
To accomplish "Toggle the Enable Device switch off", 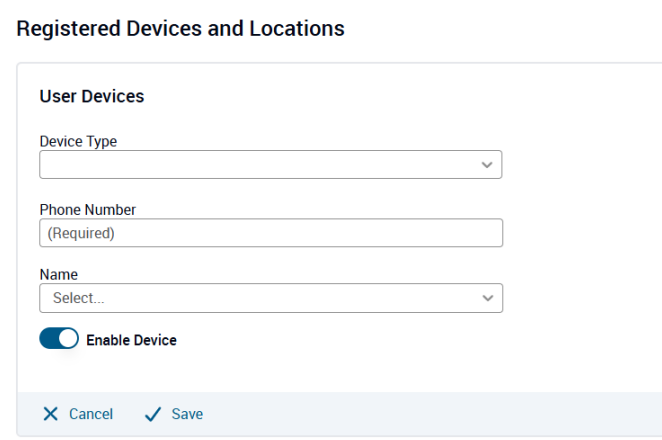I will point(59,338).
